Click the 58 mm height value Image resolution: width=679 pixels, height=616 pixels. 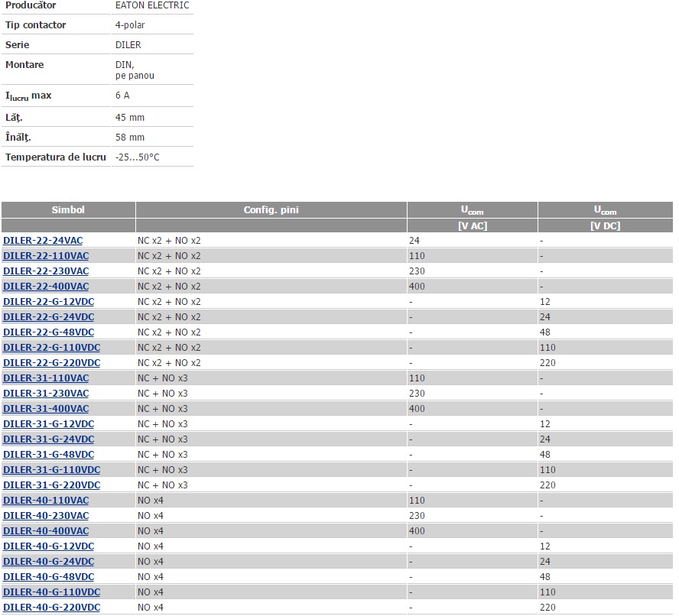point(130,138)
